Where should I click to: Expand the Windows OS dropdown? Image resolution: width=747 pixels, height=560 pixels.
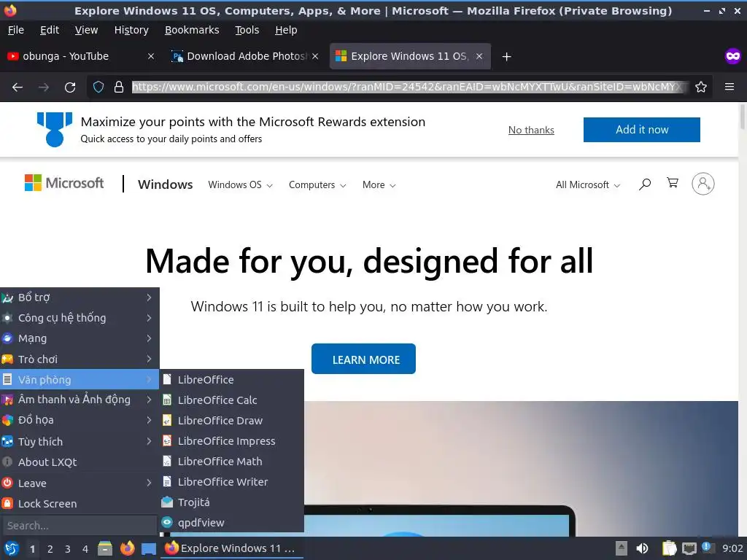(x=240, y=184)
